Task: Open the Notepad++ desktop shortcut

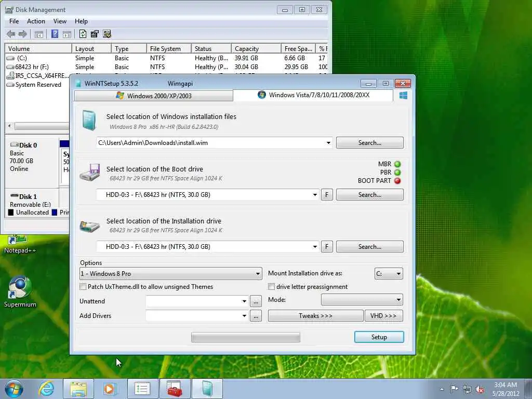Action: (x=20, y=244)
